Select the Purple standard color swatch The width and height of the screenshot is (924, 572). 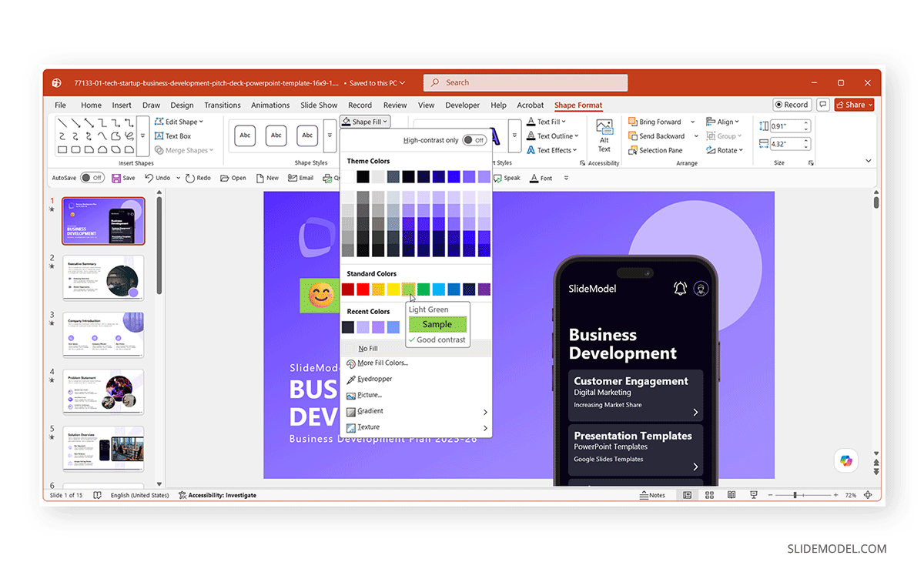[x=484, y=289]
